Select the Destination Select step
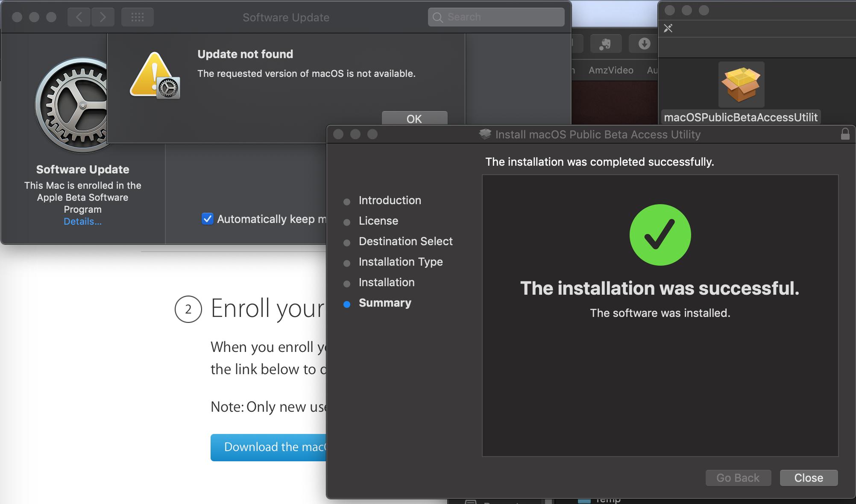Screen dimensions: 856x504 (405, 241)
